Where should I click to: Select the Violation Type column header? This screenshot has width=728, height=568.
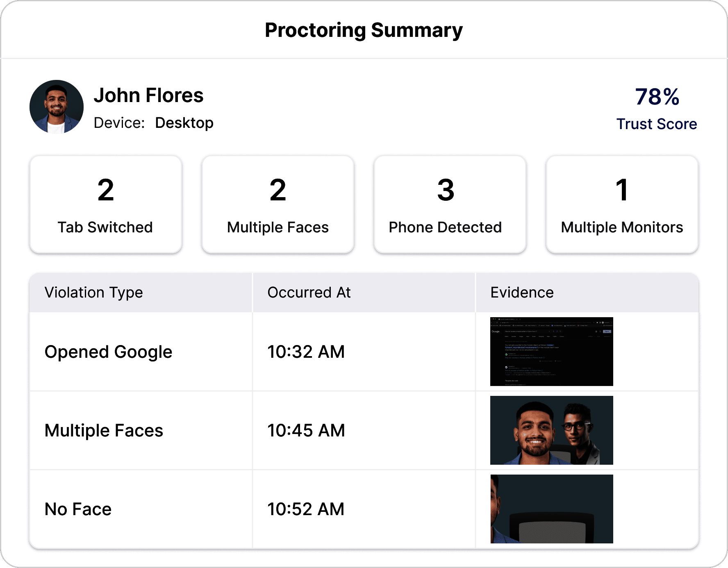[x=94, y=292]
